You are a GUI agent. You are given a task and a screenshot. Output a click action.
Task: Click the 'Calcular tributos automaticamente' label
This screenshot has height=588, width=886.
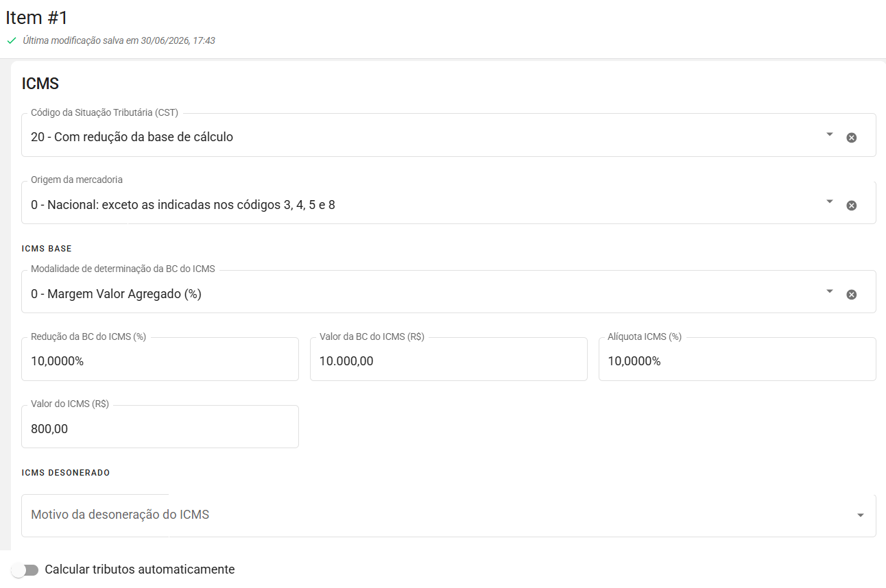pos(140,569)
